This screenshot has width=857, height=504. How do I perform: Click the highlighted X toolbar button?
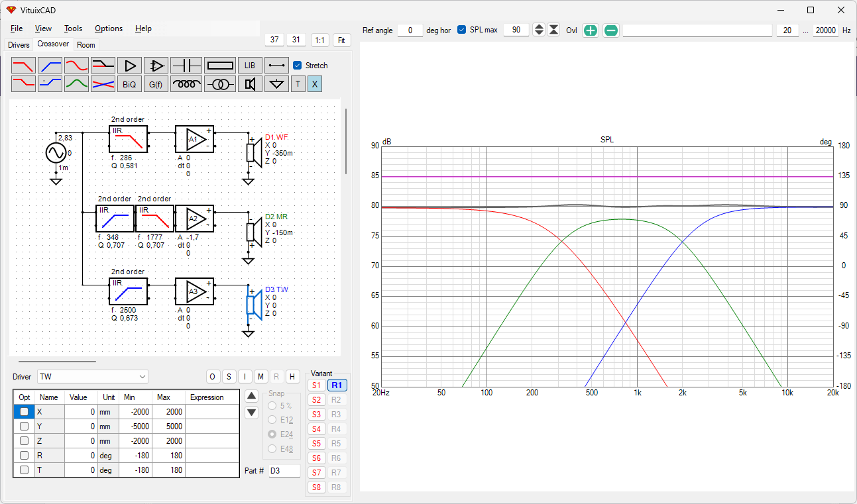click(x=315, y=84)
